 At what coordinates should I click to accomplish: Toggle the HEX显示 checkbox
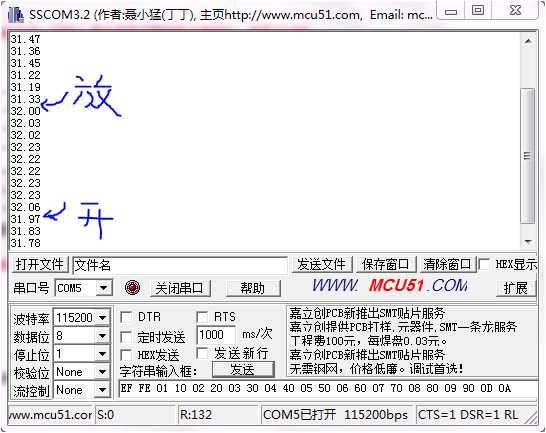click(x=484, y=264)
